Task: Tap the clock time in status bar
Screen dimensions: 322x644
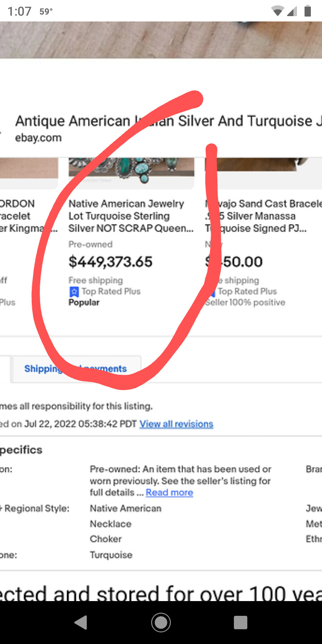Action: coord(19,12)
